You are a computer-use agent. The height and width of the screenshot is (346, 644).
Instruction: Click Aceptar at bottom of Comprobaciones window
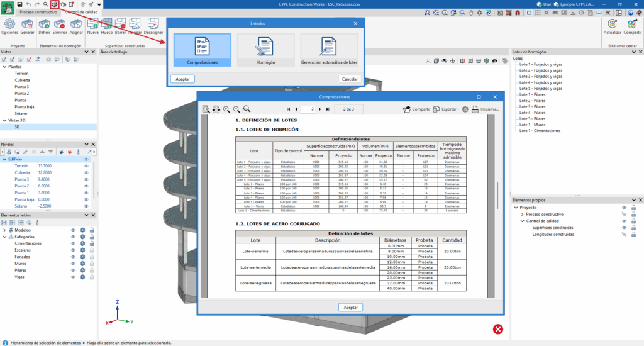tap(350, 308)
